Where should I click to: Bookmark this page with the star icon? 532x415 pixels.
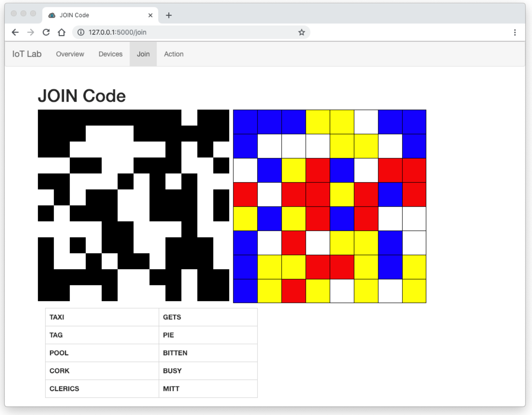(x=302, y=32)
